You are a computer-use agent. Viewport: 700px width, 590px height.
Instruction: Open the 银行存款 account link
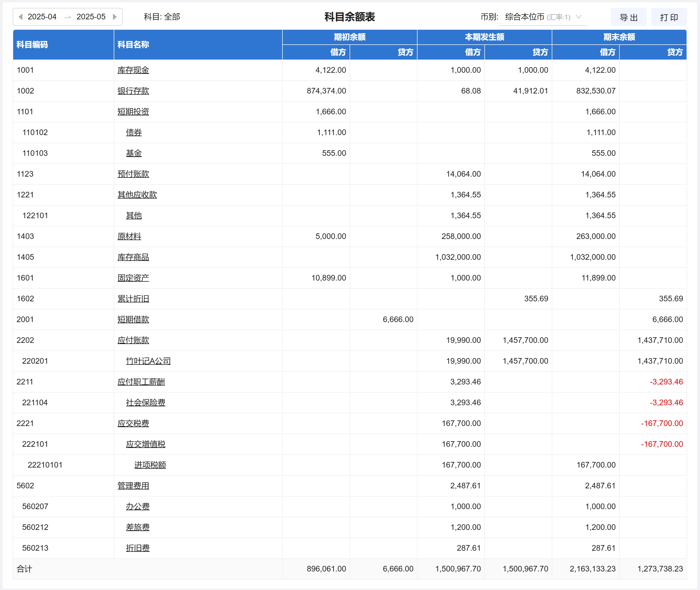(x=133, y=91)
